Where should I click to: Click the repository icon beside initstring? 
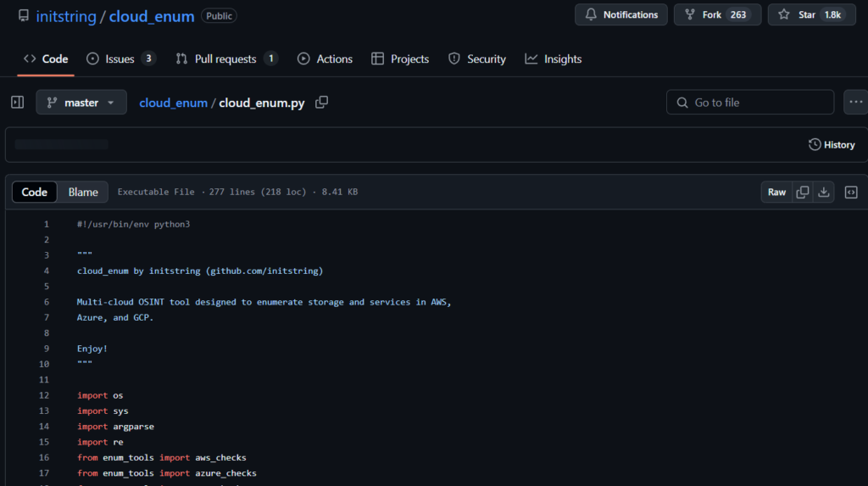tap(23, 15)
